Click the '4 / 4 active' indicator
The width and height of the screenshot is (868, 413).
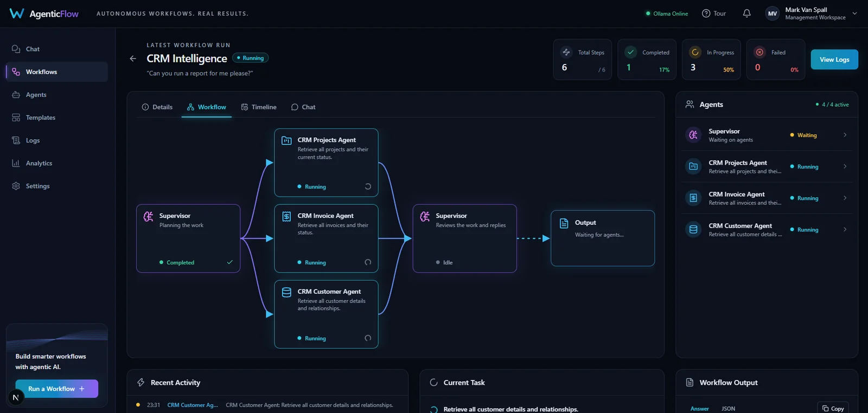(x=833, y=105)
